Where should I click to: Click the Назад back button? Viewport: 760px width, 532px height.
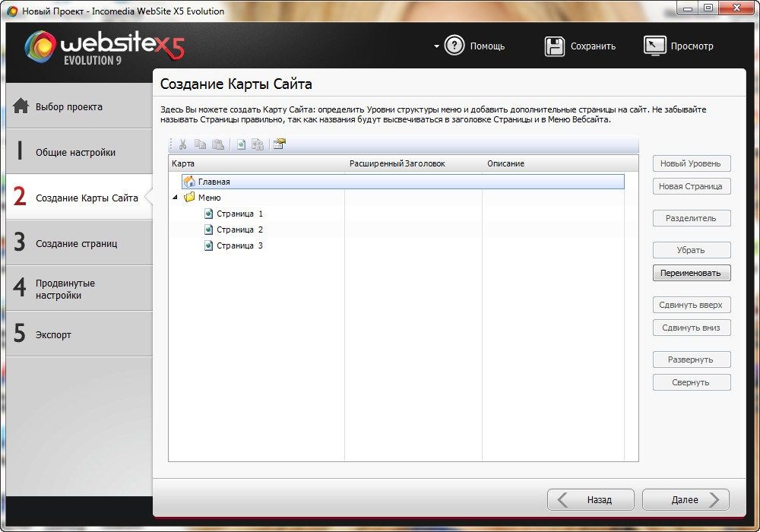point(591,499)
